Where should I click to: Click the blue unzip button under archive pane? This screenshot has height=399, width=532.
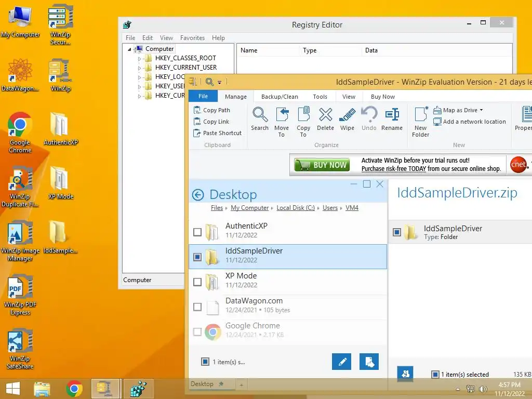[x=405, y=374]
